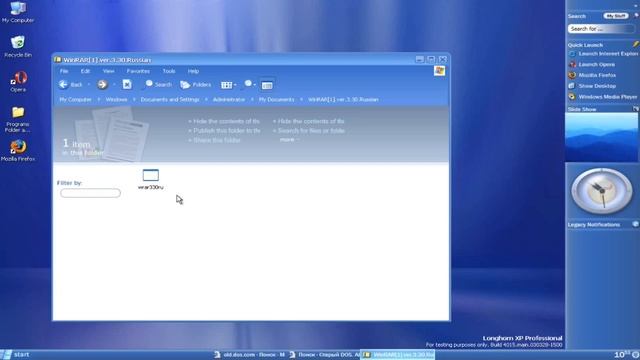Launch Internet Explorer from sidebar
This screenshot has height=360, width=640.
click(604, 54)
